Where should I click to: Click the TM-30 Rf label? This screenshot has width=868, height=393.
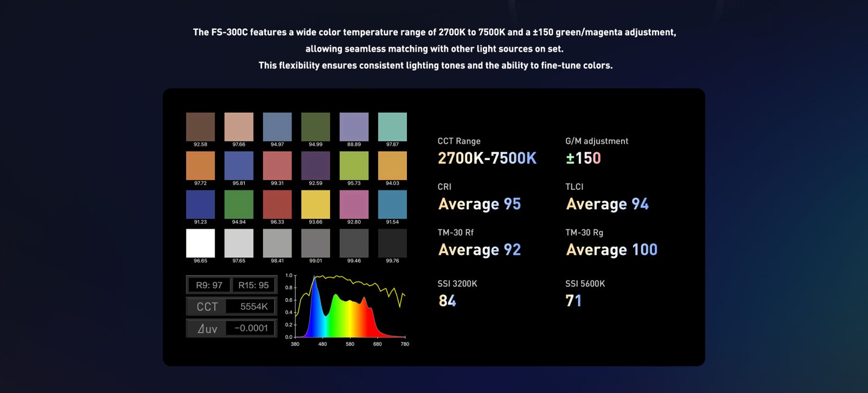point(456,233)
